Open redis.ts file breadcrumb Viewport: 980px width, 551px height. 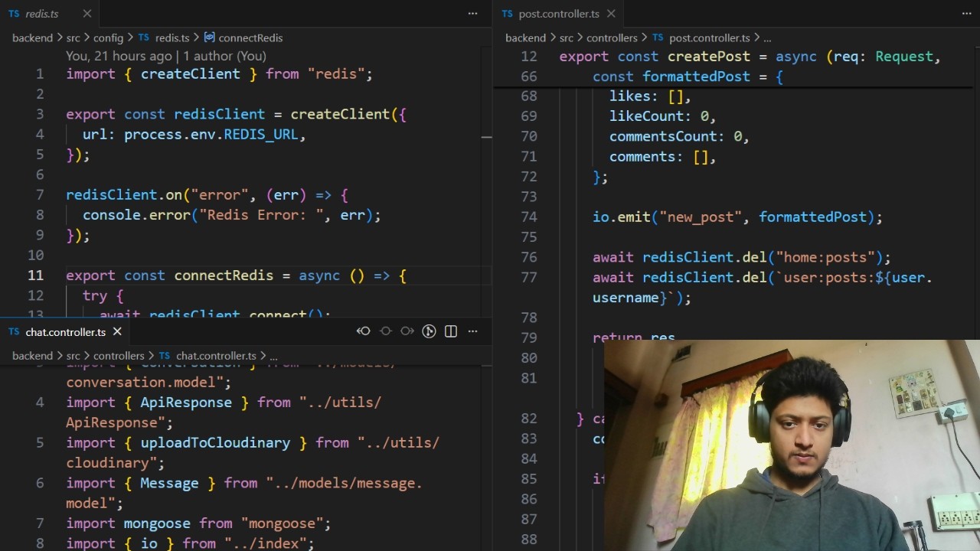171,37
